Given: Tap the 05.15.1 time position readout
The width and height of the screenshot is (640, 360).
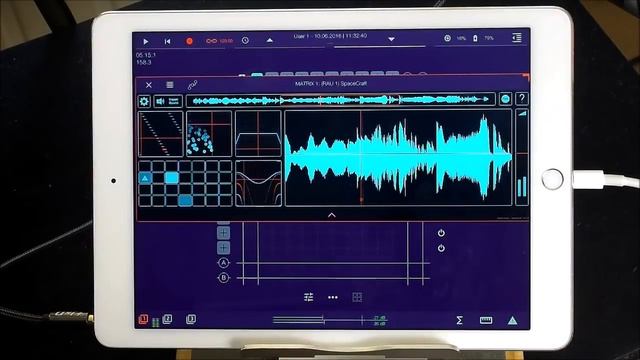Looking at the screenshot, I should [x=146, y=55].
